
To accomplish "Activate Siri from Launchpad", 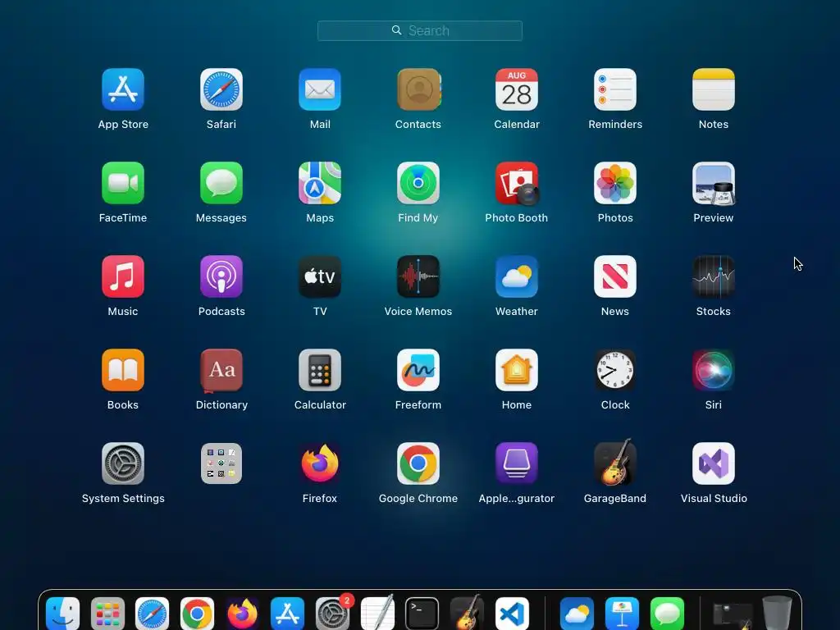I will (714, 370).
